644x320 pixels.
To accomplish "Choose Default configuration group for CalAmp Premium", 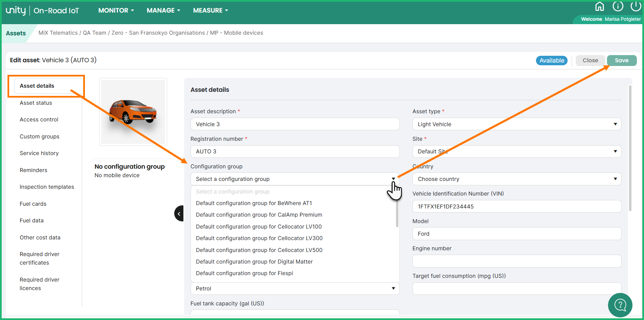I will tap(259, 215).
